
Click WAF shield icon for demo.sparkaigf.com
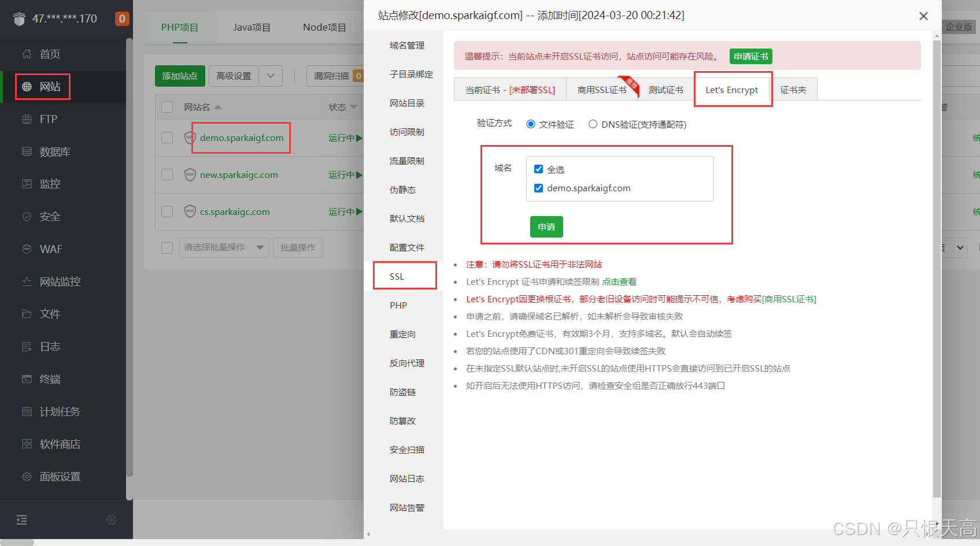coord(190,138)
